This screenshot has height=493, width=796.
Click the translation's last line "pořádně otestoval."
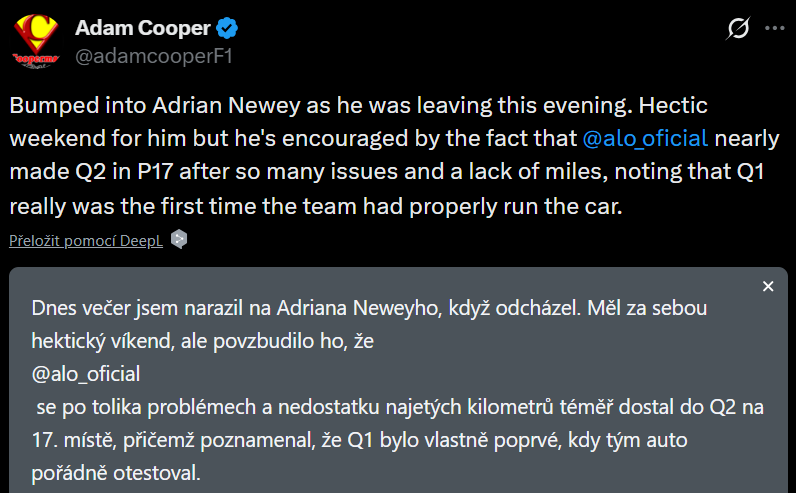(116, 471)
